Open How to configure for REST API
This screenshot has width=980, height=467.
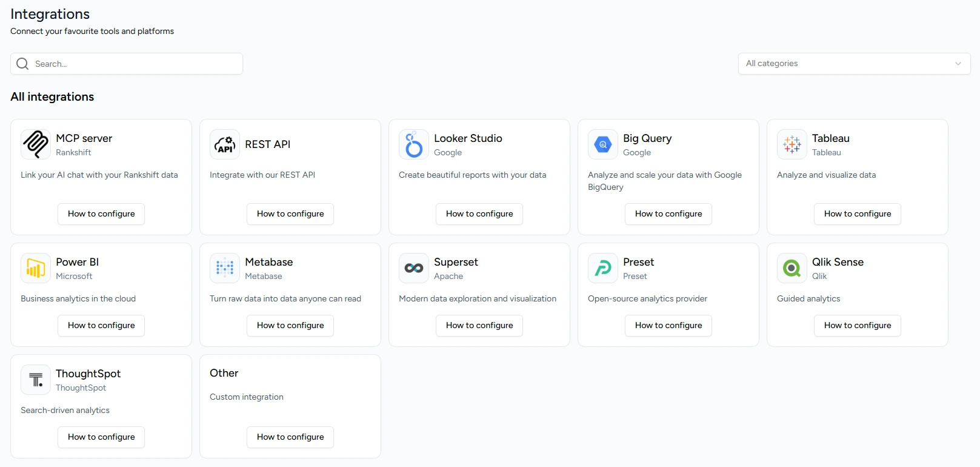tap(290, 214)
